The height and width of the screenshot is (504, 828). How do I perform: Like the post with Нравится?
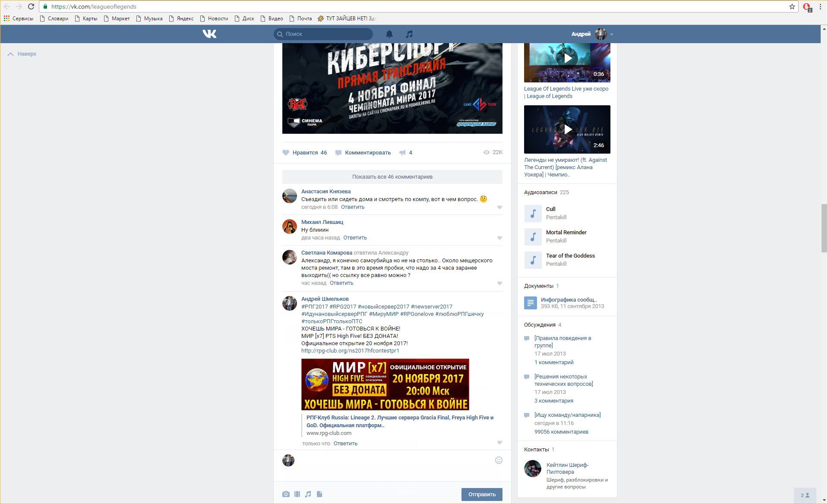tap(305, 152)
